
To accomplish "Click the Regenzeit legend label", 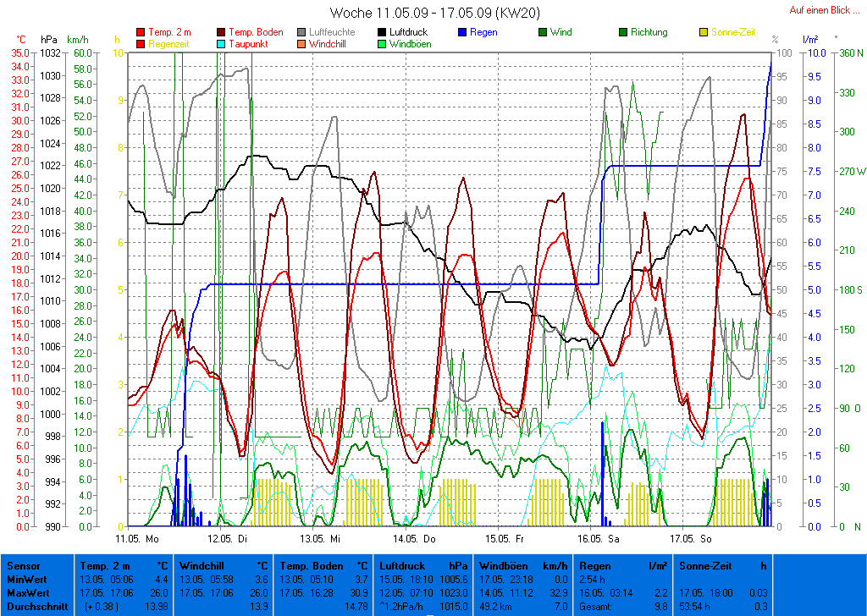I will pos(169,44).
